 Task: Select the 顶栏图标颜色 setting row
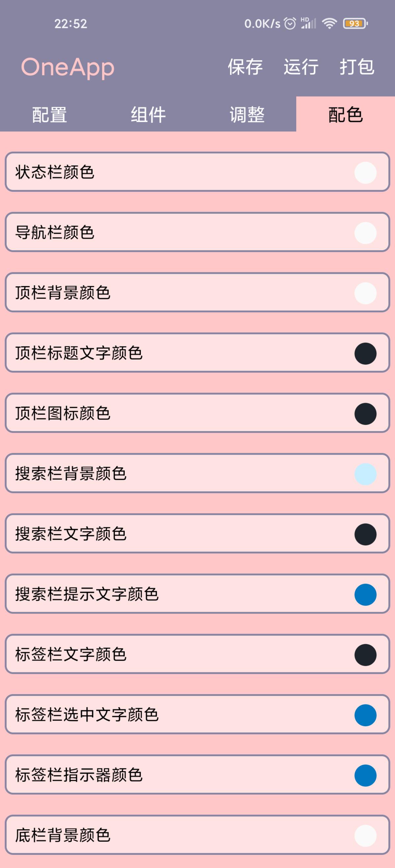click(197, 413)
